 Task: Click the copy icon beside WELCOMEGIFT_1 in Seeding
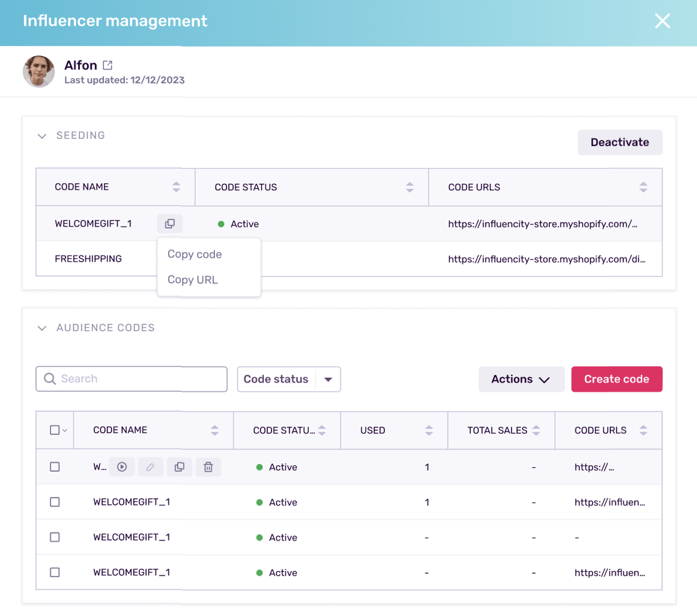(x=170, y=224)
